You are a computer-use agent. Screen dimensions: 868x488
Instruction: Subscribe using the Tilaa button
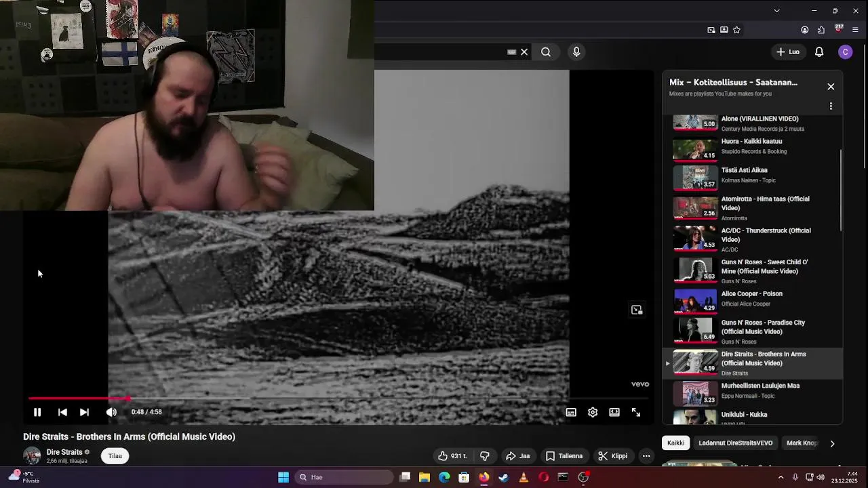pyautogui.click(x=115, y=456)
